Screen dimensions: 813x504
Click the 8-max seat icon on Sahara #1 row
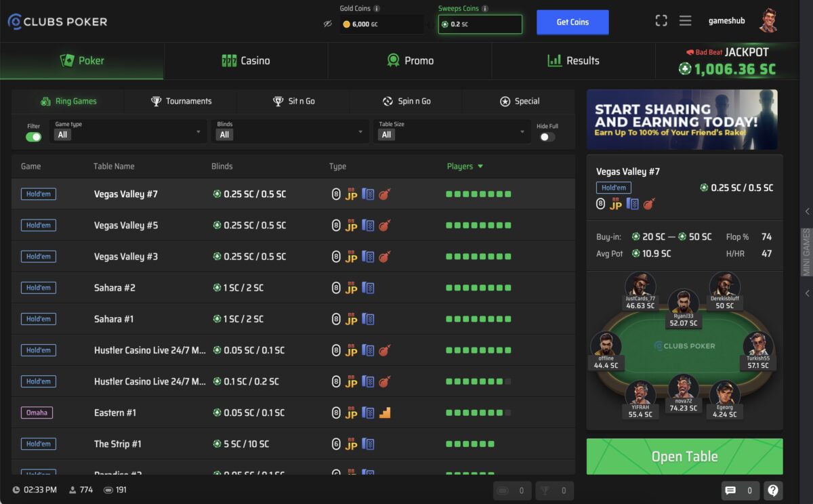tap(336, 319)
